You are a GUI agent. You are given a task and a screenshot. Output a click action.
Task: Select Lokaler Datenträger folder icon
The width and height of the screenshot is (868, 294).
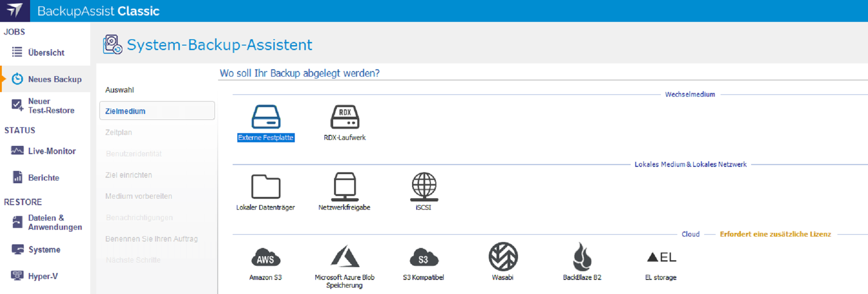266,187
